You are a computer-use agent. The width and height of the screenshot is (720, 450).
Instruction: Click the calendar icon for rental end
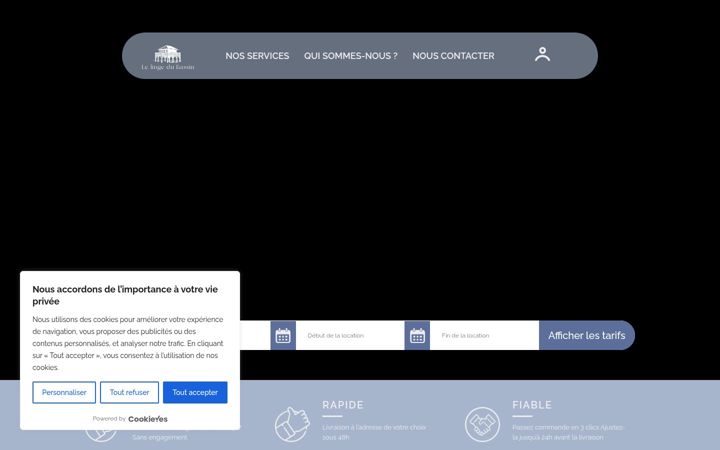(x=417, y=335)
